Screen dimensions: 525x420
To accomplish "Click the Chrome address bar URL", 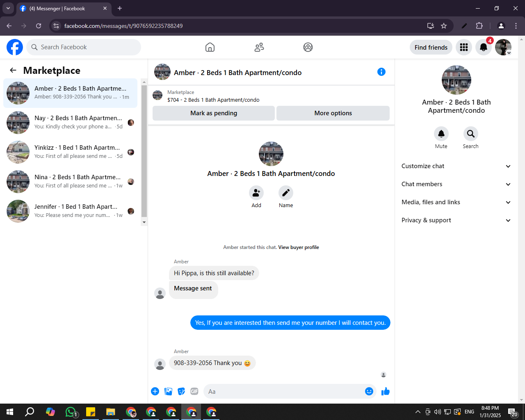I will [123, 26].
